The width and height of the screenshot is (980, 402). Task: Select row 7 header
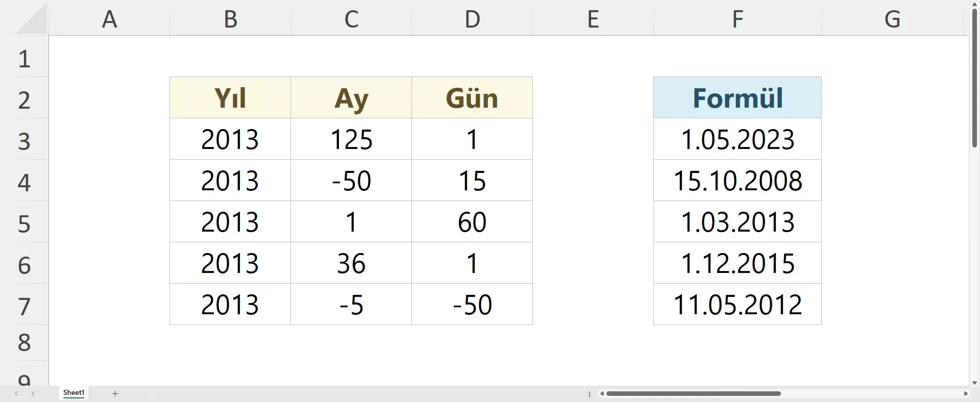(24, 305)
